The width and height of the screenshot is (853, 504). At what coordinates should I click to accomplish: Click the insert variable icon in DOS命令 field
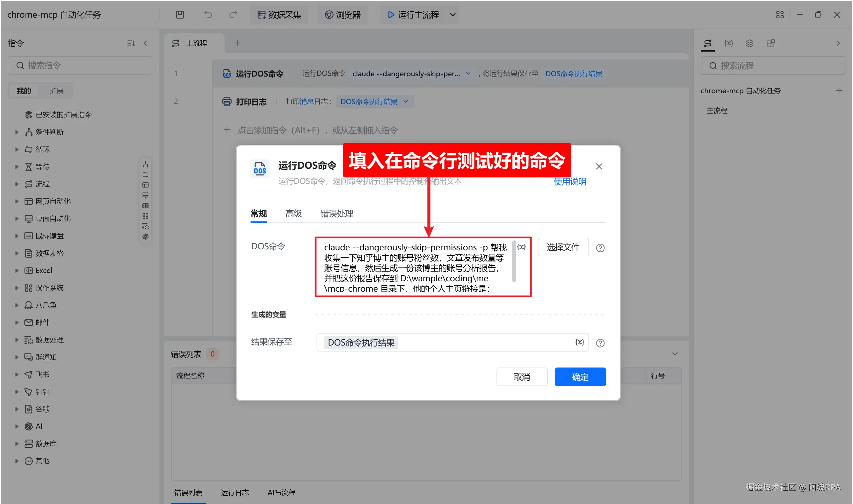tap(521, 247)
